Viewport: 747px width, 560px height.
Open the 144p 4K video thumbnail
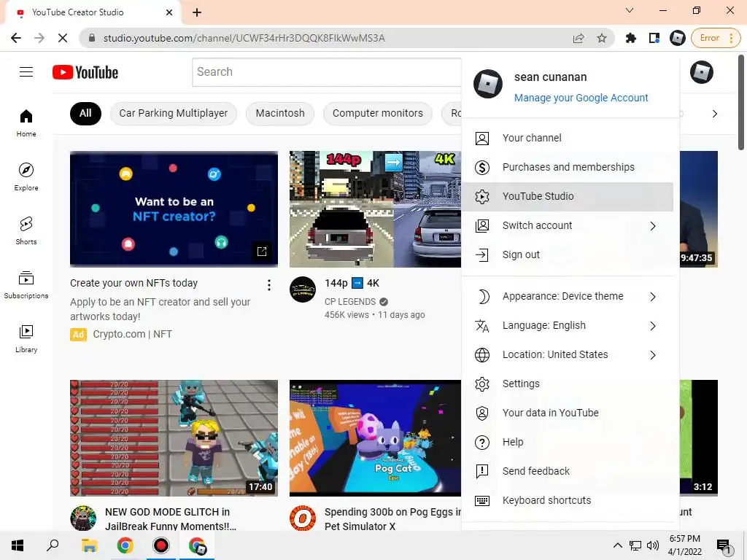coord(375,209)
